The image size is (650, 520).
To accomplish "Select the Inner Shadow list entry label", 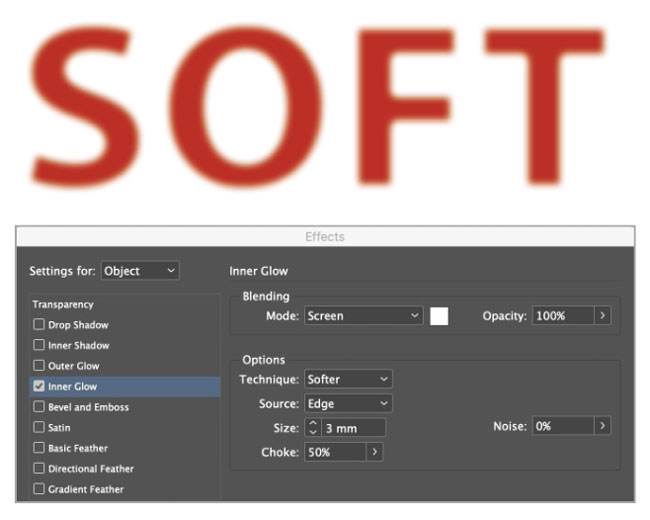I will coord(79,345).
